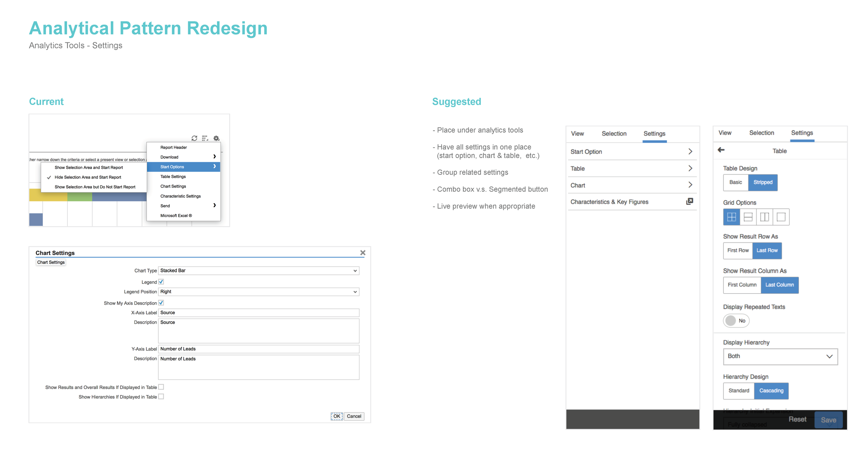The height and width of the screenshot is (463, 868).
Task: Click the Reset button
Action: (x=797, y=419)
